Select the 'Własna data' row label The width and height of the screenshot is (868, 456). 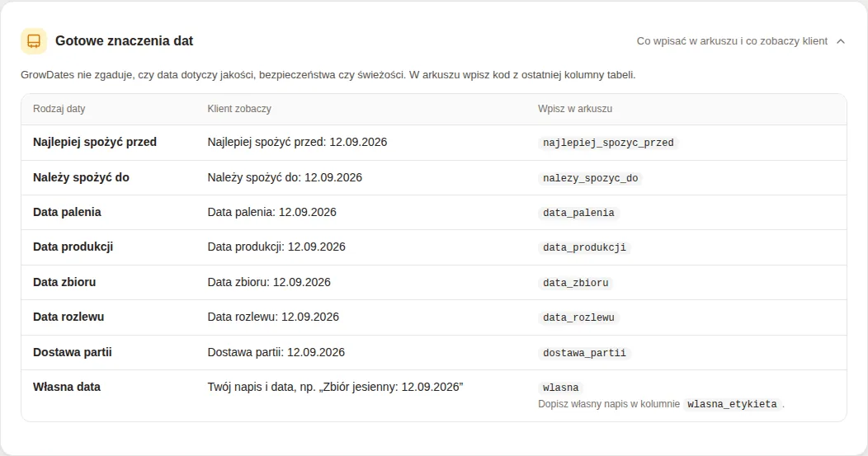[x=67, y=388]
